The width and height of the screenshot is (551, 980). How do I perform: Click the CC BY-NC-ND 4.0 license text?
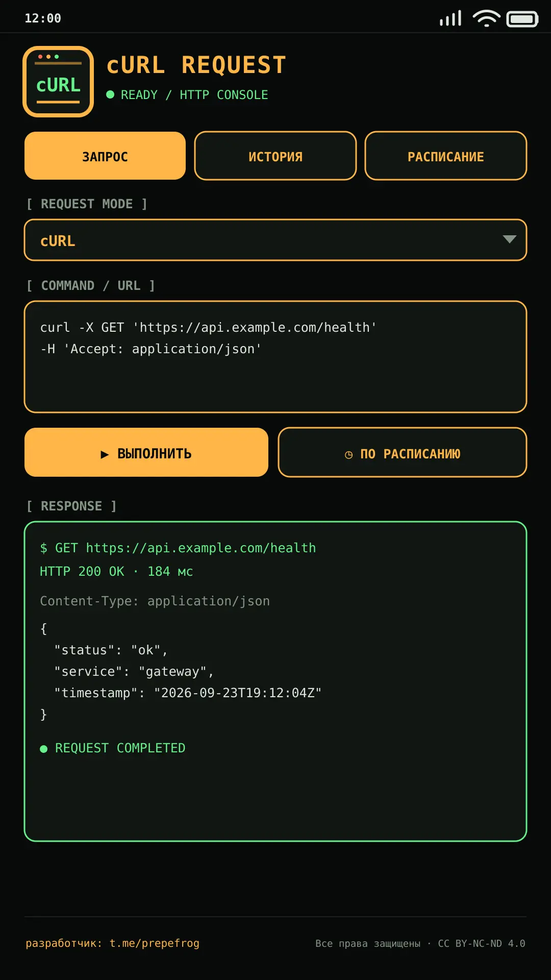tap(482, 943)
